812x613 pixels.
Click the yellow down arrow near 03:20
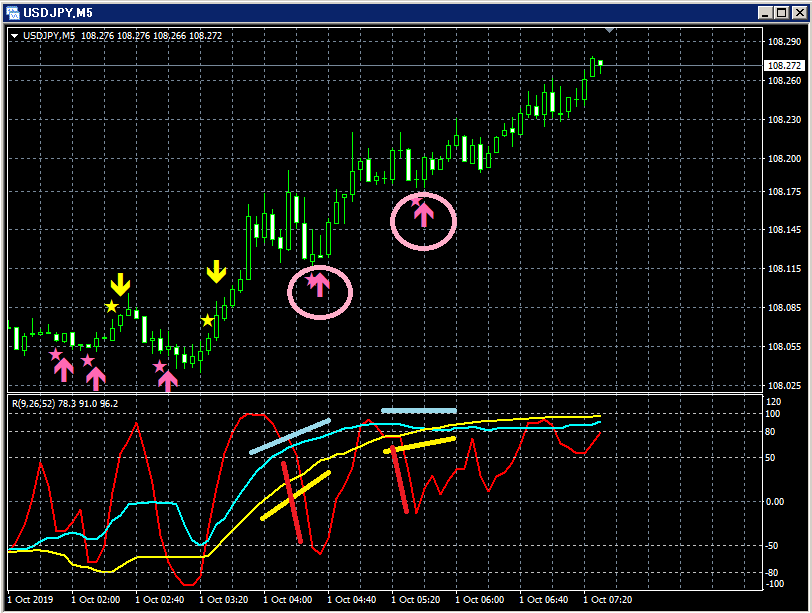pos(216,272)
